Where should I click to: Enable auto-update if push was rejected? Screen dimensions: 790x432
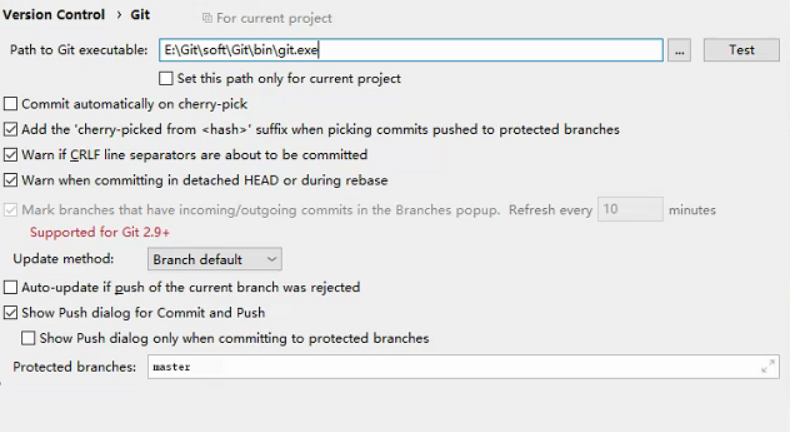pos(11,287)
